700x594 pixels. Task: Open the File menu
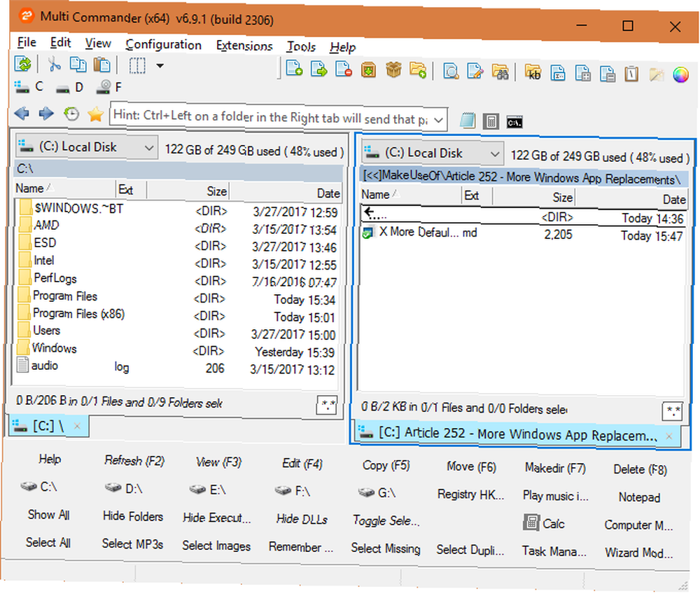[27, 43]
